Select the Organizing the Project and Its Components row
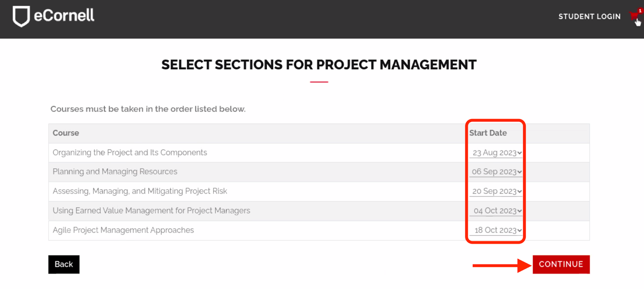 tap(130, 153)
